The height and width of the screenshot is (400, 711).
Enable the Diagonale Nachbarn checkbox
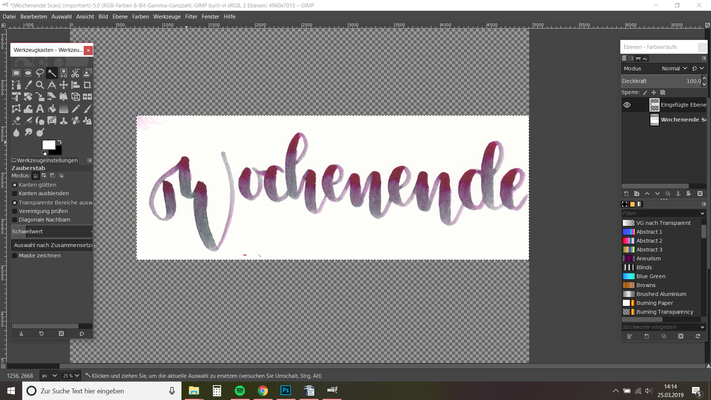tap(15, 219)
